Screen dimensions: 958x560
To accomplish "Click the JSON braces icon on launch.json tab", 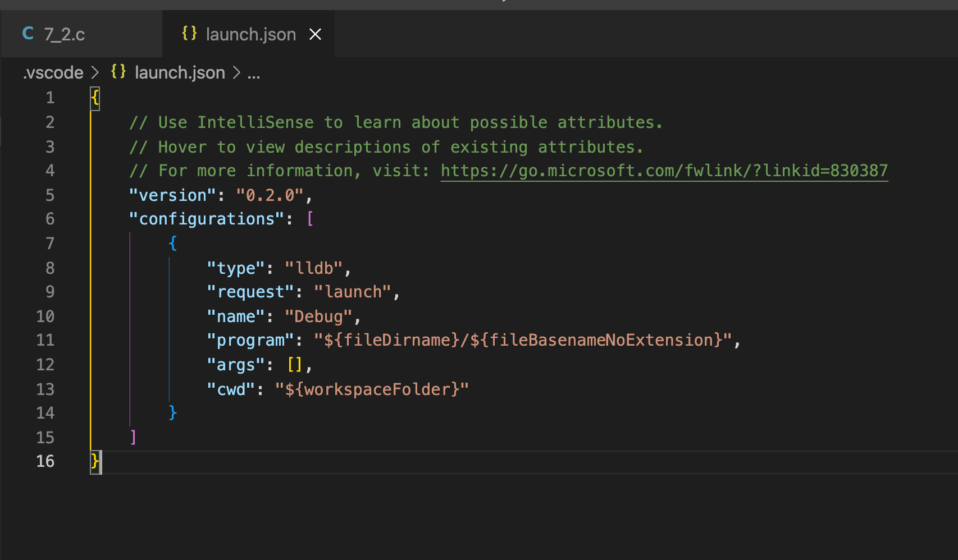I will (x=189, y=34).
